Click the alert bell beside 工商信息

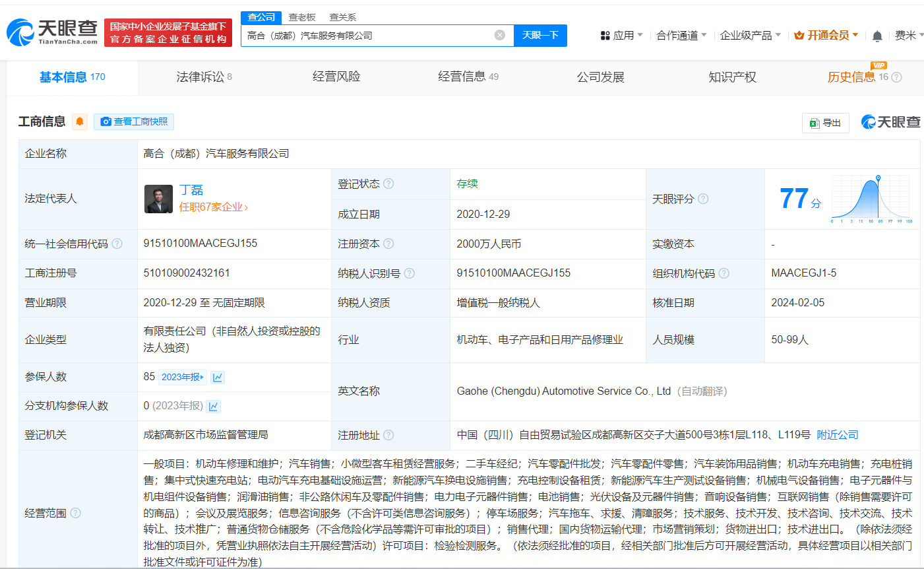[x=79, y=121]
